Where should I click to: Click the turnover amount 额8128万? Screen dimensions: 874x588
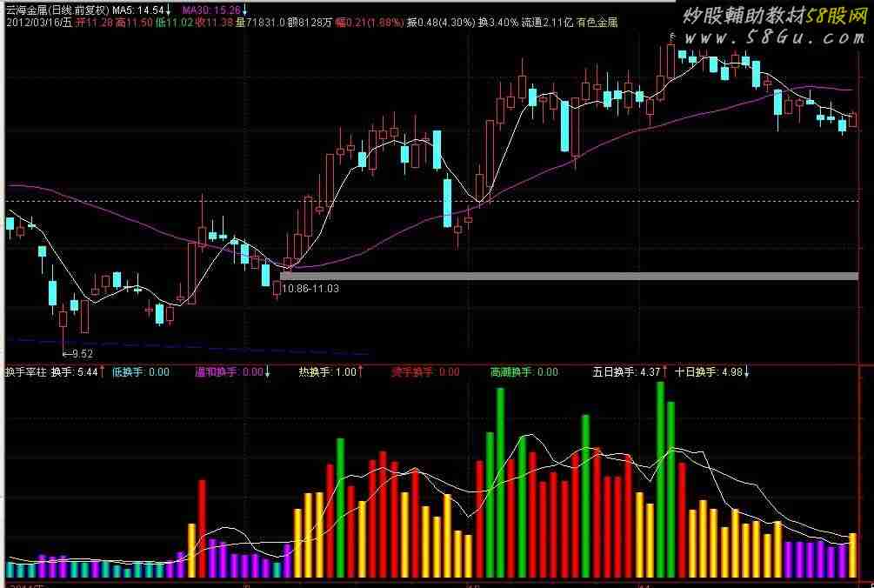point(310,23)
